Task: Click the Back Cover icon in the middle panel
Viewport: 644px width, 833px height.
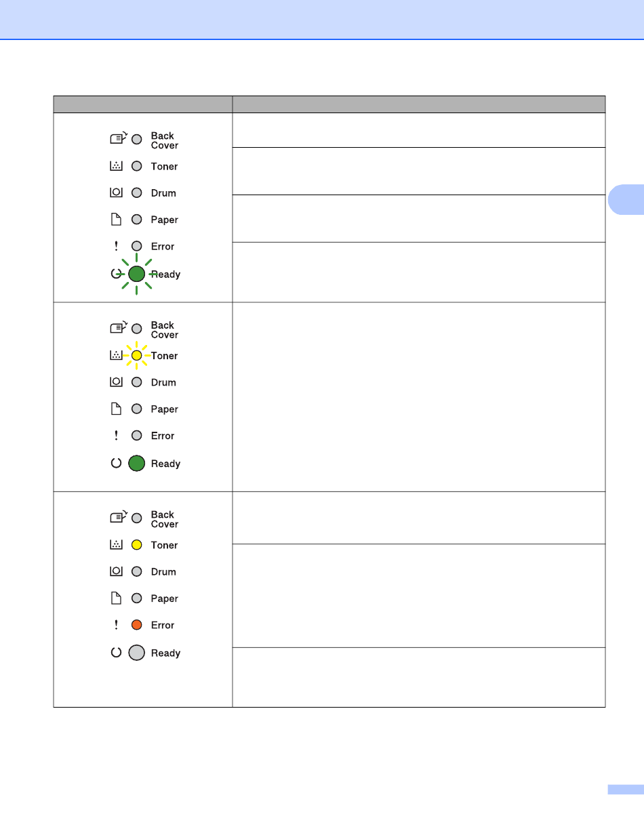Action: pyautogui.click(x=119, y=329)
